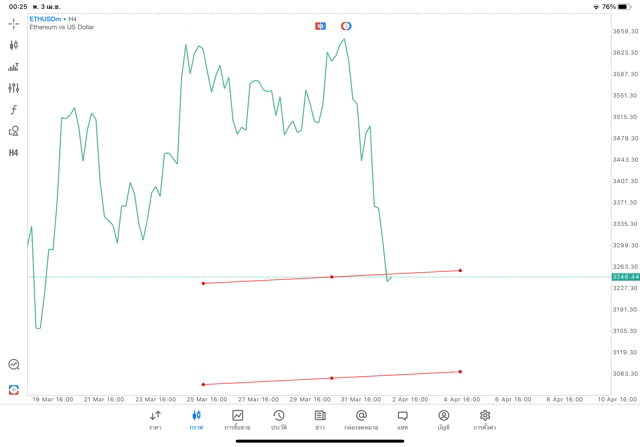Open the function (f) indicators icon

coord(13,109)
